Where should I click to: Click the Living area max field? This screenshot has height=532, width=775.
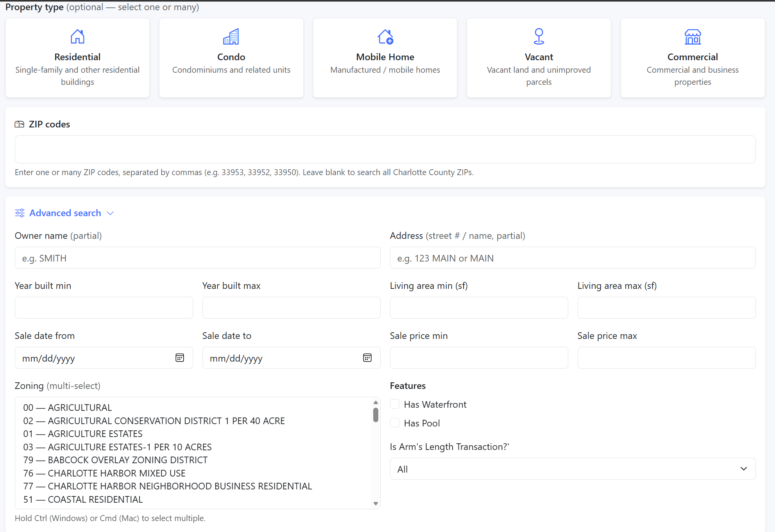(x=666, y=308)
